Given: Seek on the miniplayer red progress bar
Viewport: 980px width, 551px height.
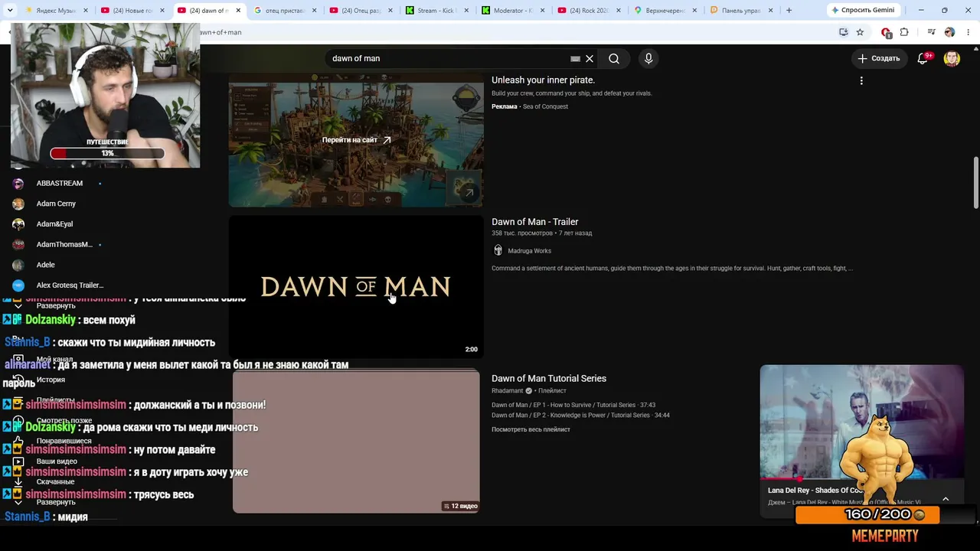Looking at the screenshot, I should point(861,479).
